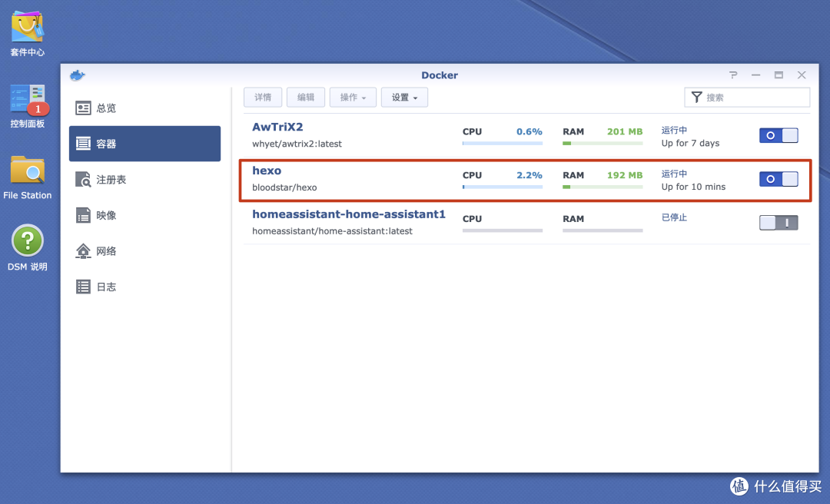Expand the 操作 action dropdown
The image size is (830, 504).
tap(353, 98)
